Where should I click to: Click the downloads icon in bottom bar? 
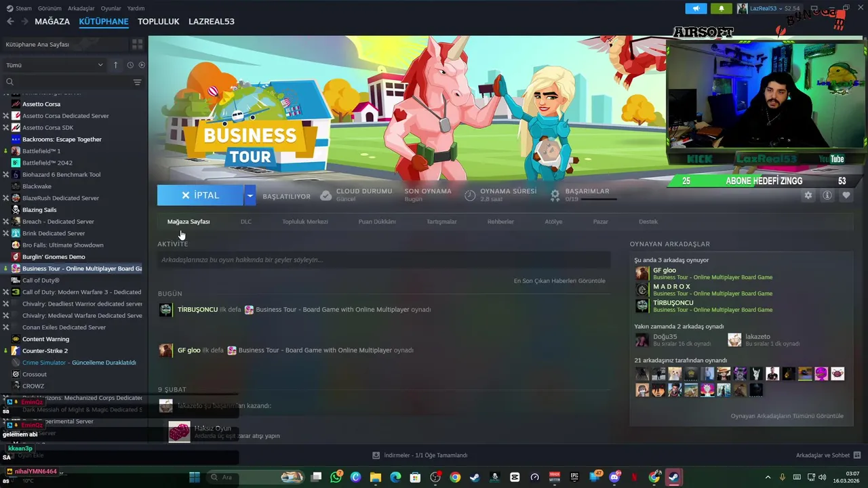pyautogui.click(x=376, y=455)
